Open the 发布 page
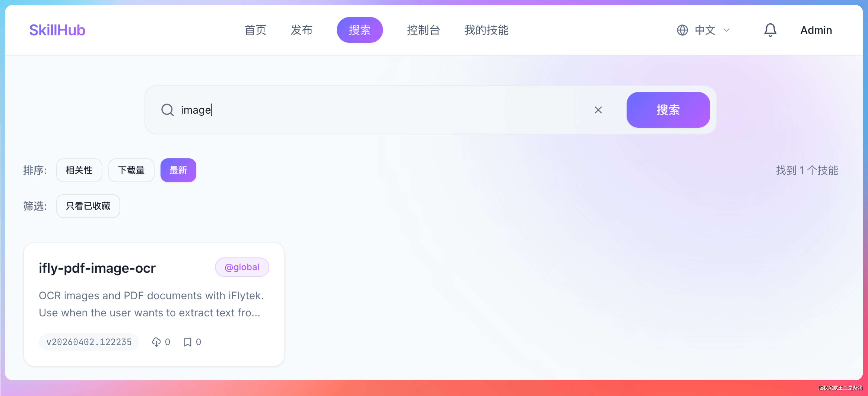The image size is (868, 396). (301, 30)
